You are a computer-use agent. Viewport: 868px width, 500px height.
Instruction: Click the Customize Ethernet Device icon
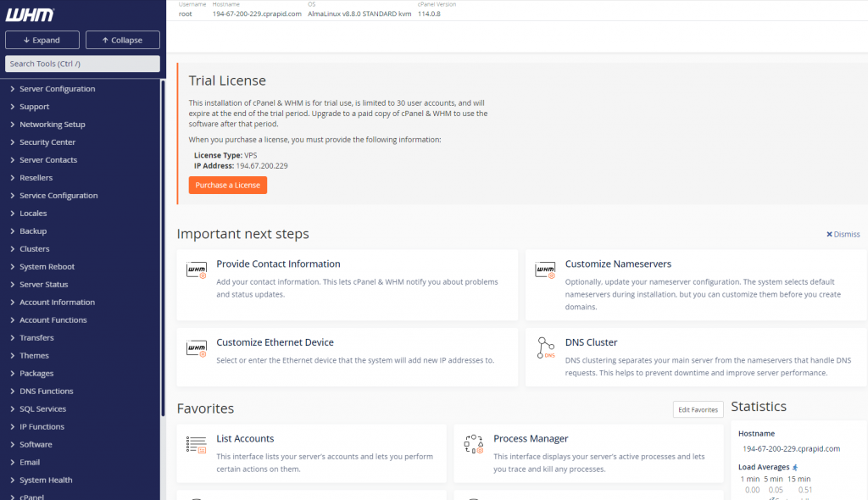pos(197,348)
